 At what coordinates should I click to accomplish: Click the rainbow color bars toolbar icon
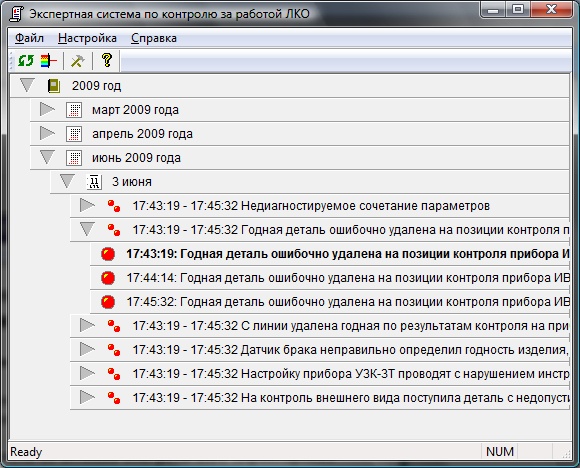pyautogui.click(x=49, y=60)
